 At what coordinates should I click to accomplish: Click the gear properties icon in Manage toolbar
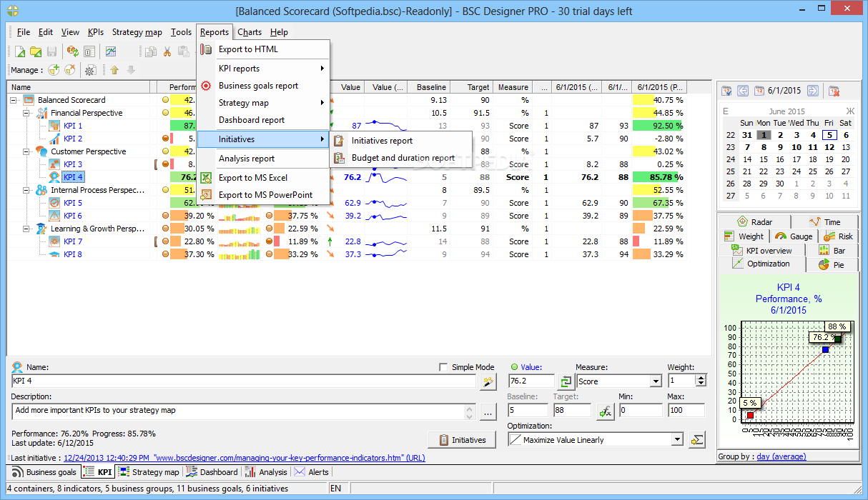click(x=90, y=70)
